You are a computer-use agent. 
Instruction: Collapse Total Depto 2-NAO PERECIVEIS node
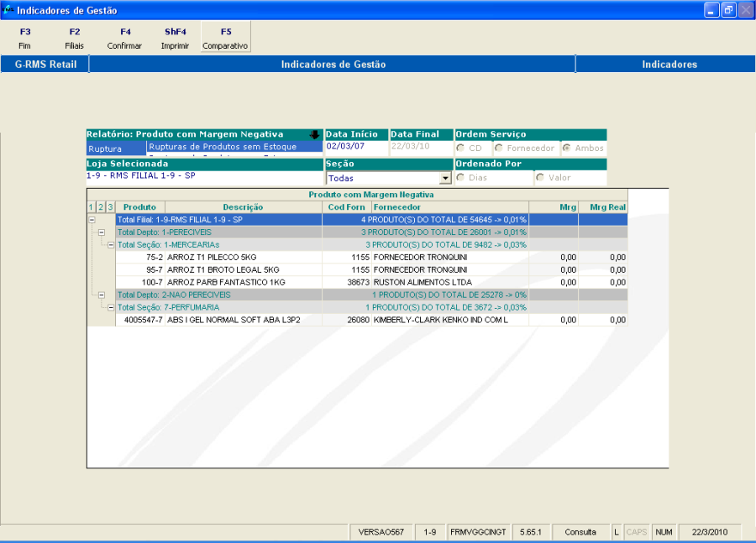click(102, 295)
